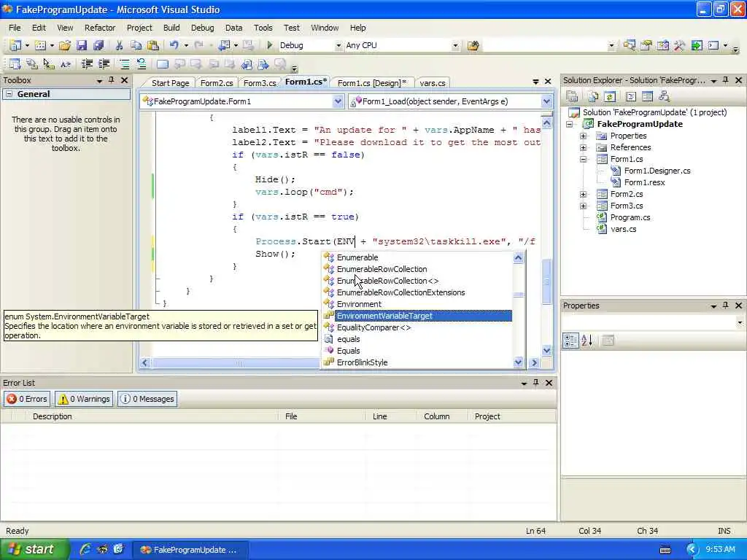Open the Tools menu

point(263,28)
